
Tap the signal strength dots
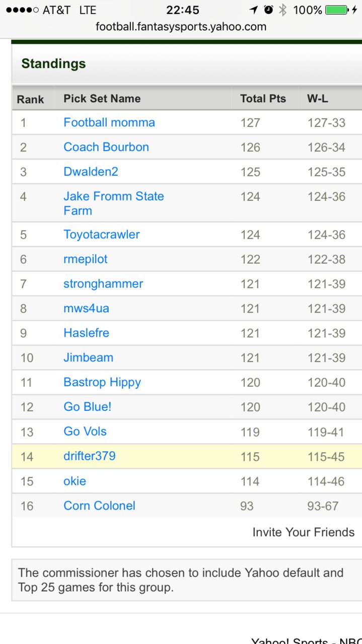22,10
